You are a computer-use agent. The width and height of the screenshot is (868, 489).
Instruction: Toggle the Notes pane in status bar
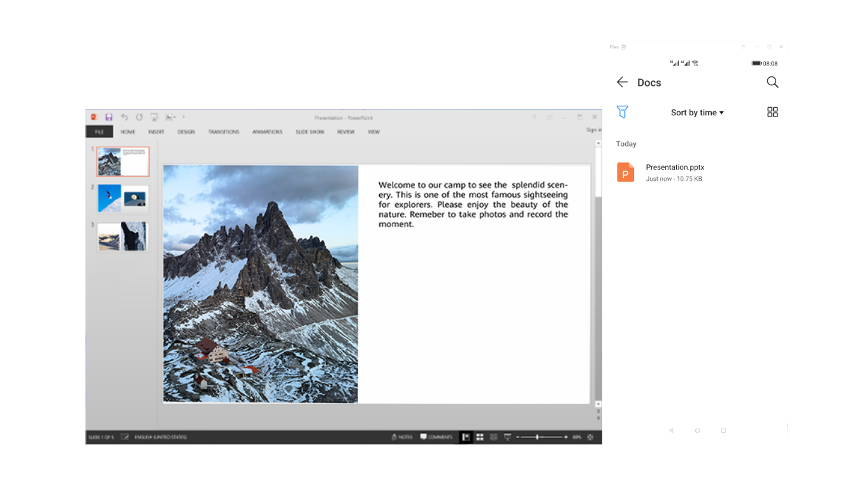pos(401,437)
